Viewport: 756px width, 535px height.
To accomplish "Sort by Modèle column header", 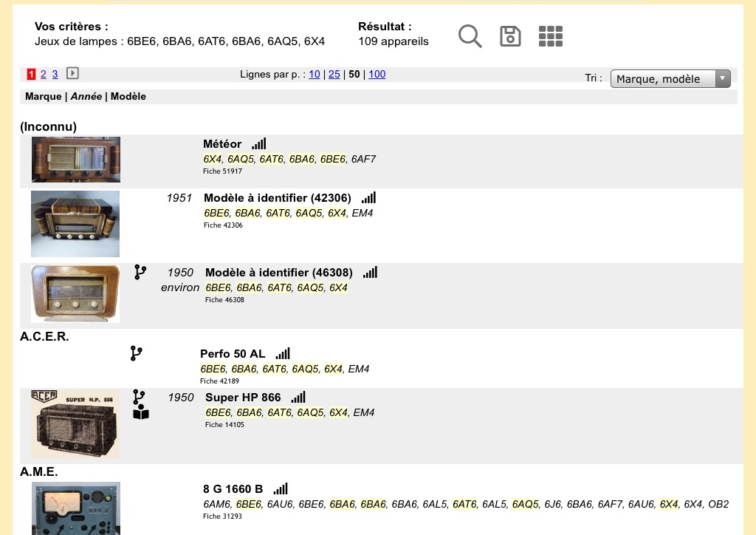I will pyautogui.click(x=128, y=97).
